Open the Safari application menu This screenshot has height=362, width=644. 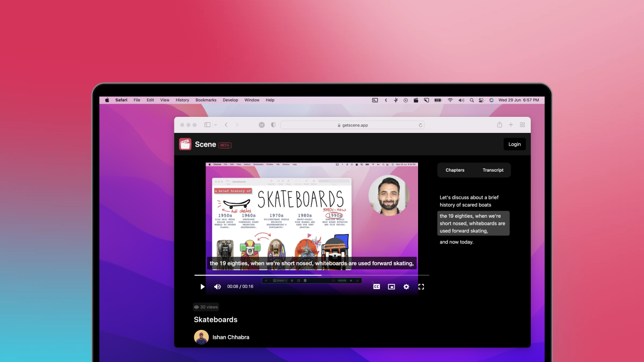121,100
